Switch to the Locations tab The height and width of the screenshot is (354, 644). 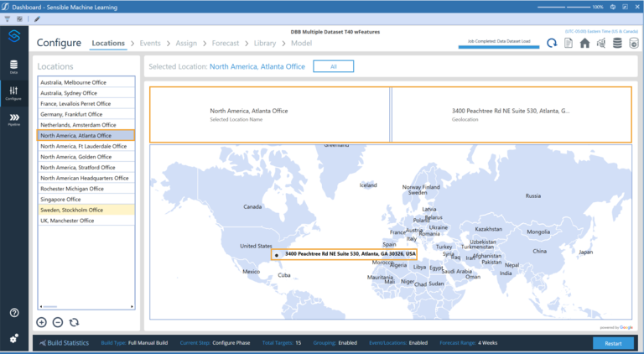[108, 43]
